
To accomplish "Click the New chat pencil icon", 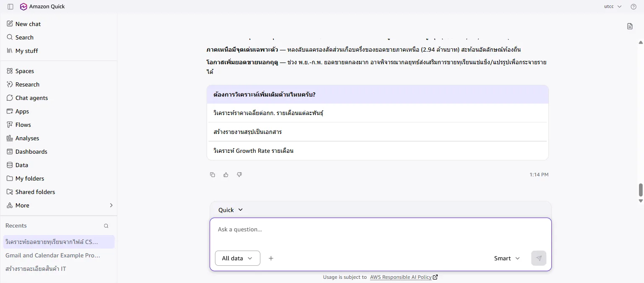I will 10,24.
